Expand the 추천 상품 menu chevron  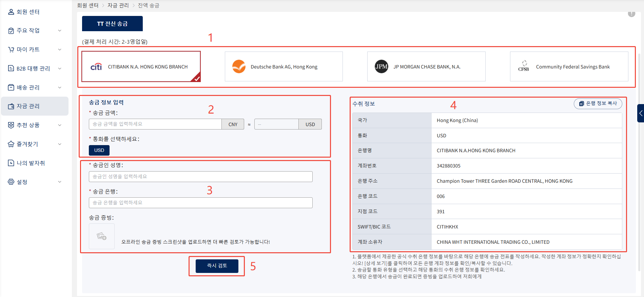coord(60,125)
